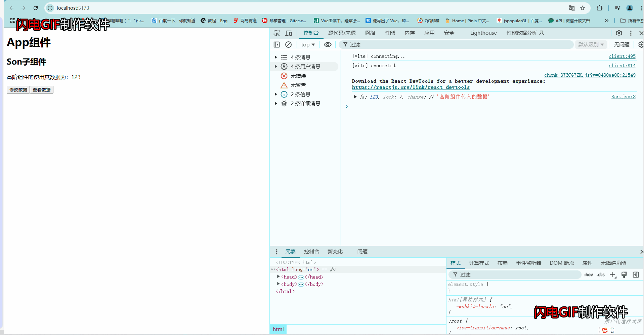
Task: Open the react-devtools download link
Action: [411, 87]
